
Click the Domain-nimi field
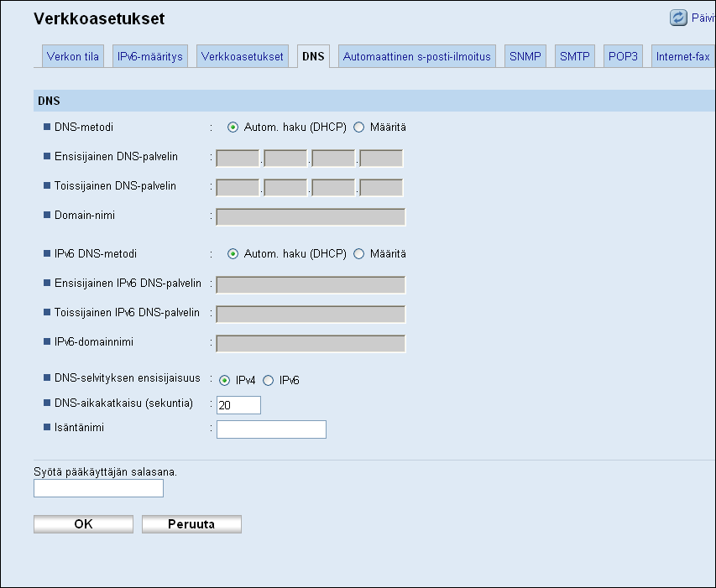coord(311,216)
